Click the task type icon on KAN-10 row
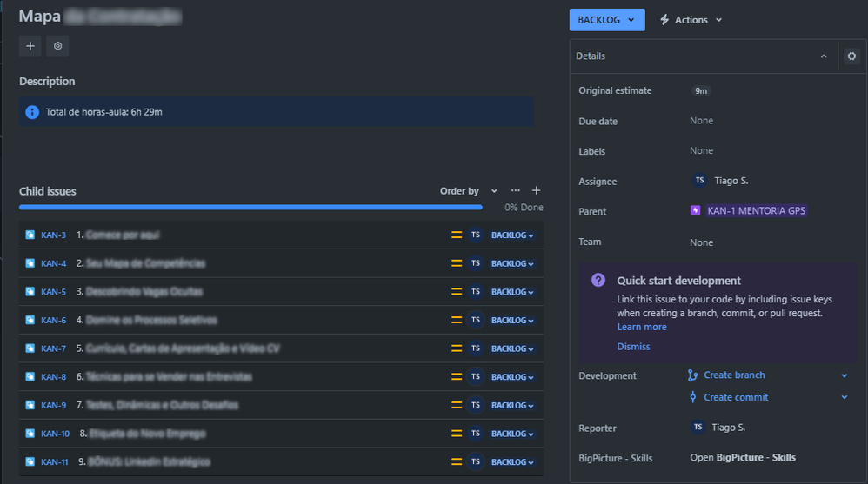868x484 pixels. (30, 434)
